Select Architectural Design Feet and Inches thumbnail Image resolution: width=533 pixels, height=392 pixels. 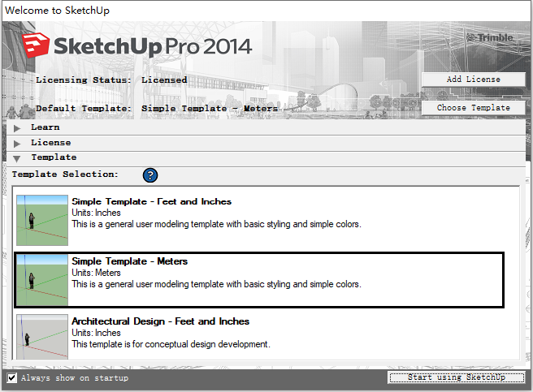[x=42, y=337]
